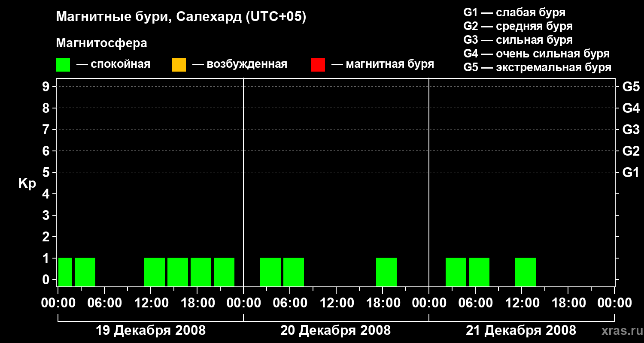
Task: Click the green 'спокойная' legend swatch
Action: pyautogui.click(x=63, y=65)
